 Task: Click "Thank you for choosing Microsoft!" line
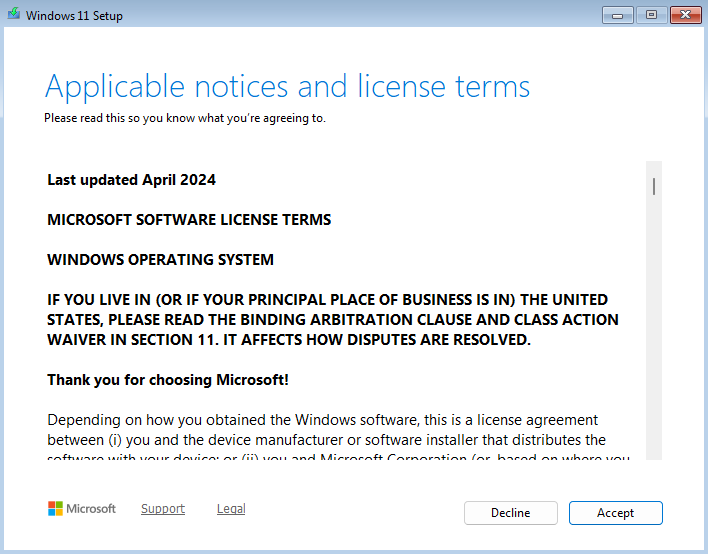coord(168,380)
